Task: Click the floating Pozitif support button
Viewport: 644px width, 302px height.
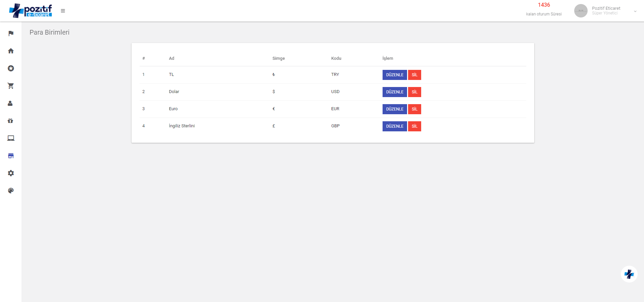Action: coord(629,274)
